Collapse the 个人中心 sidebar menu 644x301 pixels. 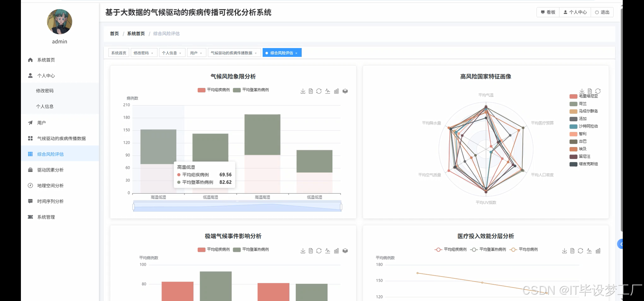pyautogui.click(x=60, y=76)
